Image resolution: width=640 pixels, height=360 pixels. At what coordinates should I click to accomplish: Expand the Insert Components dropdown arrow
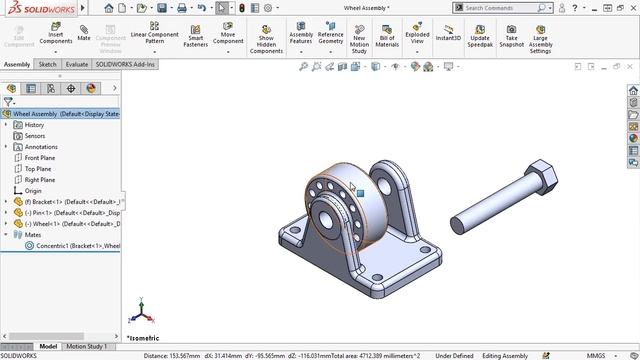point(56,52)
